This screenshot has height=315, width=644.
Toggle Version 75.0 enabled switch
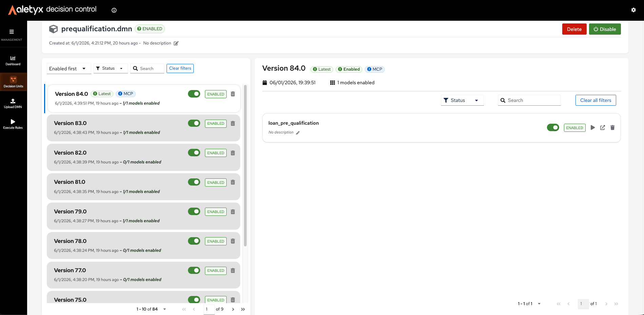[x=194, y=299]
